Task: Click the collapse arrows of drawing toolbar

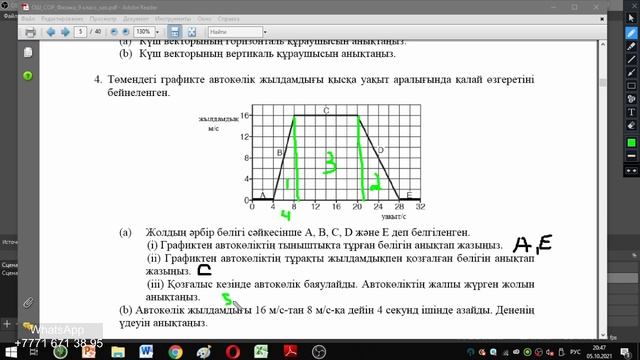Action: click(x=631, y=171)
